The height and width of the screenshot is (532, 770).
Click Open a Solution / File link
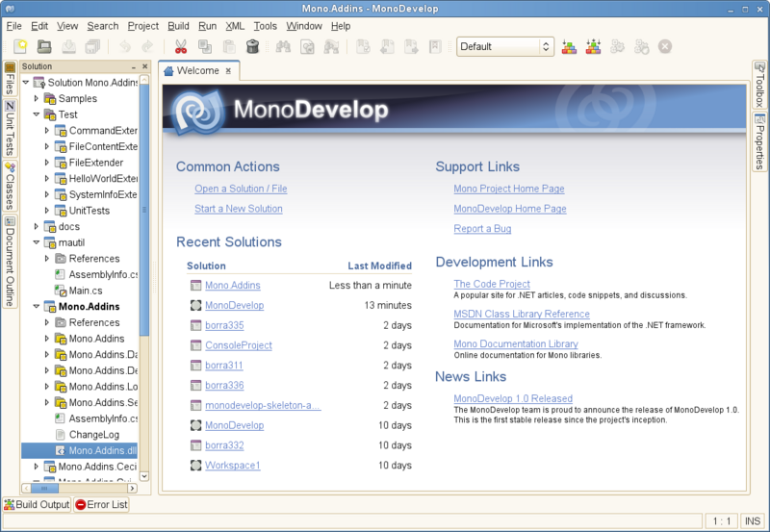pyautogui.click(x=241, y=189)
